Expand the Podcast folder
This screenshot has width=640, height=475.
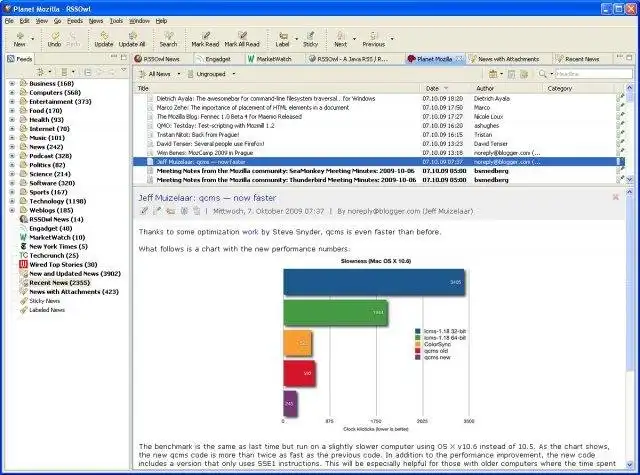(x=12, y=156)
